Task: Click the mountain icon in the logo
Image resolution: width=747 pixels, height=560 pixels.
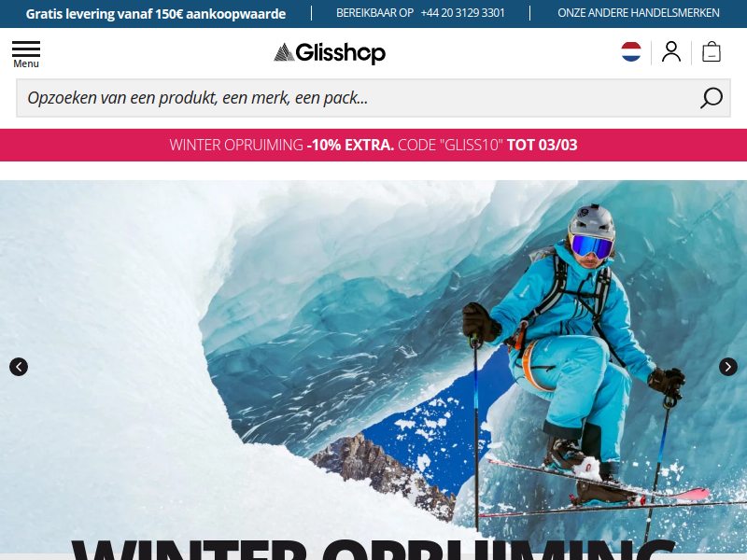Action: (x=284, y=52)
